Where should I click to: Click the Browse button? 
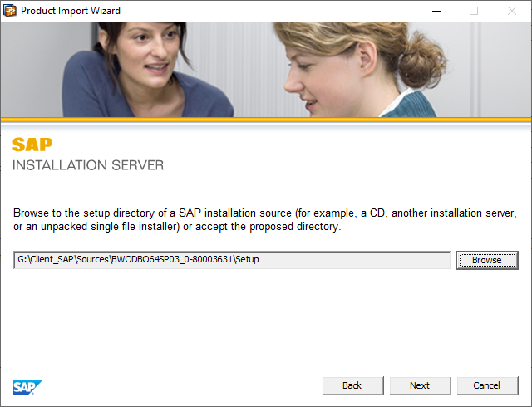pyautogui.click(x=487, y=260)
